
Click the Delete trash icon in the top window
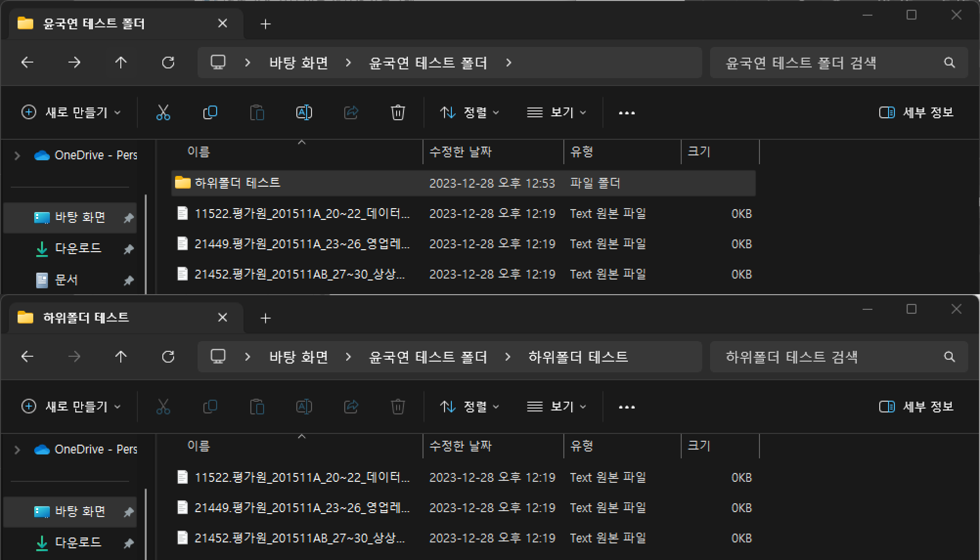click(x=398, y=112)
